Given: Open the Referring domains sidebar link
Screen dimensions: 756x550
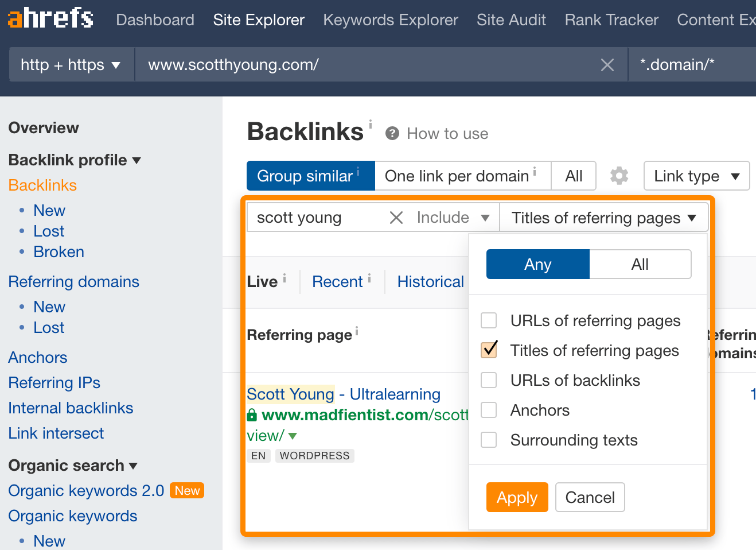Looking at the screenshot, I should (74, 282).
